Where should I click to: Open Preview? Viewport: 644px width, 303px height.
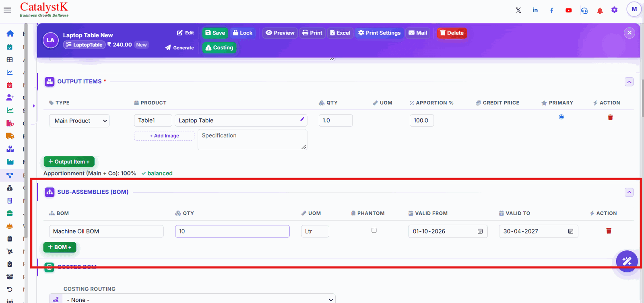click(280, 33)
